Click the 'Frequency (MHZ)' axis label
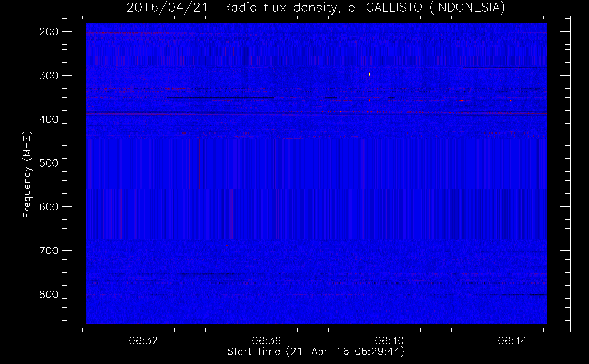This screenshot has width=589, height=364. tap(27, 174)
